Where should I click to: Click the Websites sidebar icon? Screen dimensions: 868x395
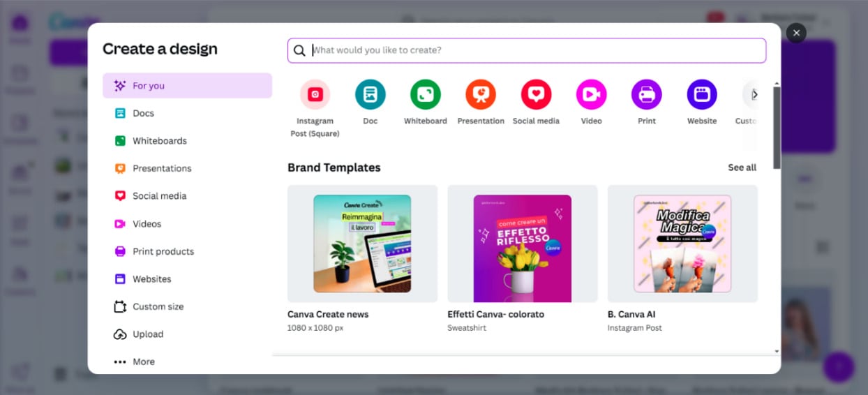120,279
